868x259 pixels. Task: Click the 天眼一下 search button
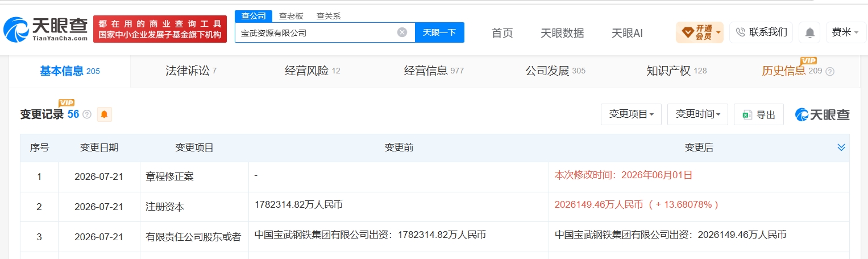(x=439, y=32)
